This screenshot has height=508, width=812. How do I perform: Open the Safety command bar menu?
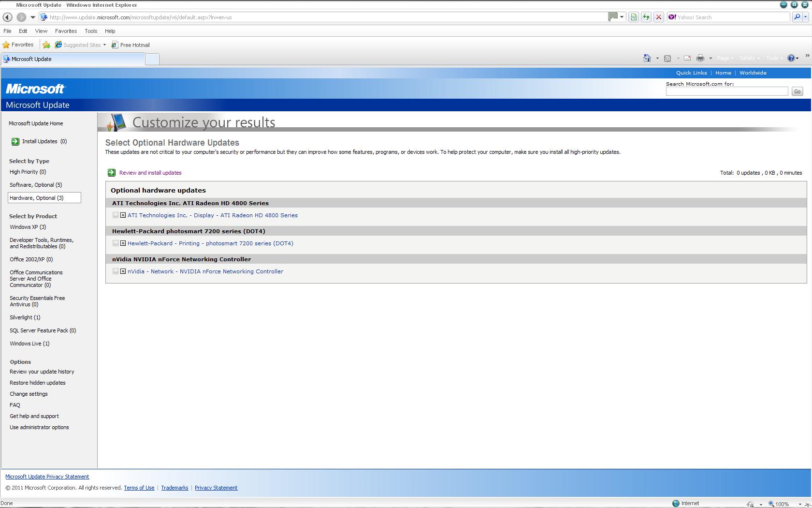pyautogui.click(x=749, y=59)
